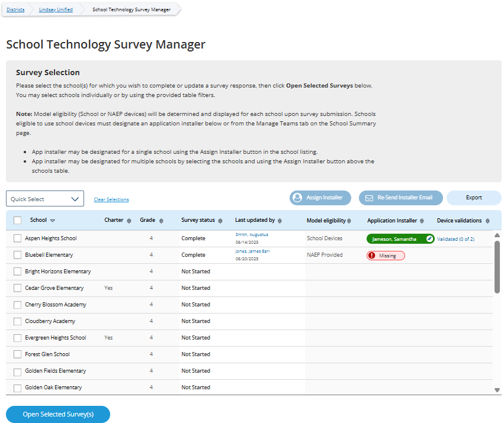Toggle the select-all checkbox in table header
504x423 pixels.
click(x=17, y=221)
